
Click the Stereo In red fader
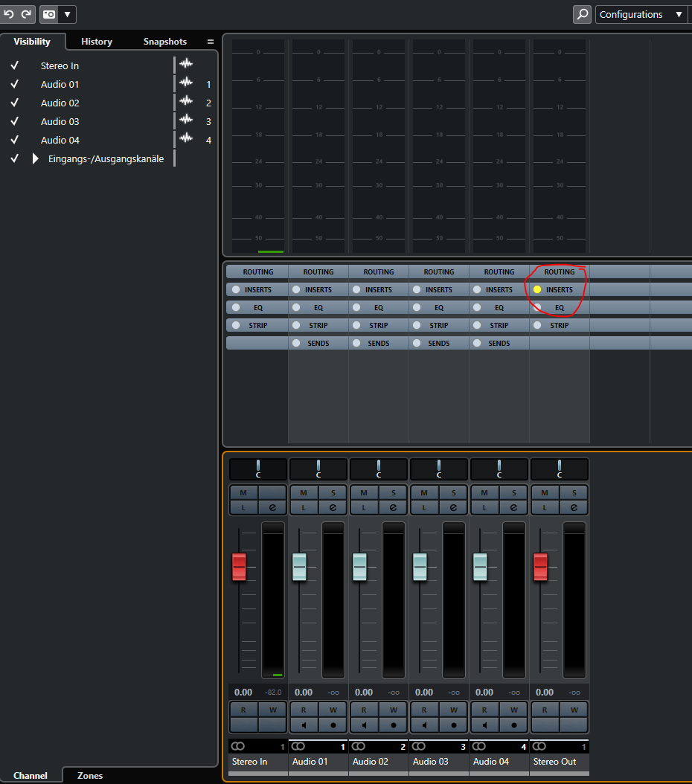pos(239,567)
